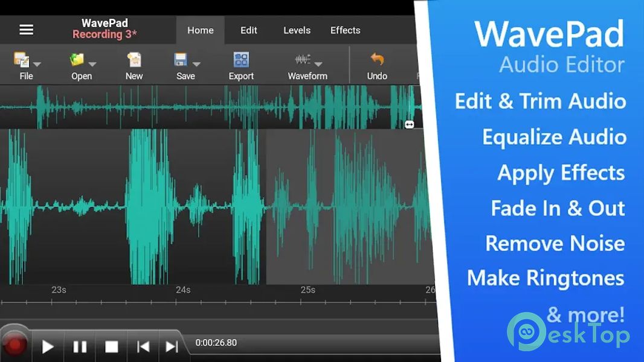Undo the last action

pyautogui.click(x=377, y=65)
